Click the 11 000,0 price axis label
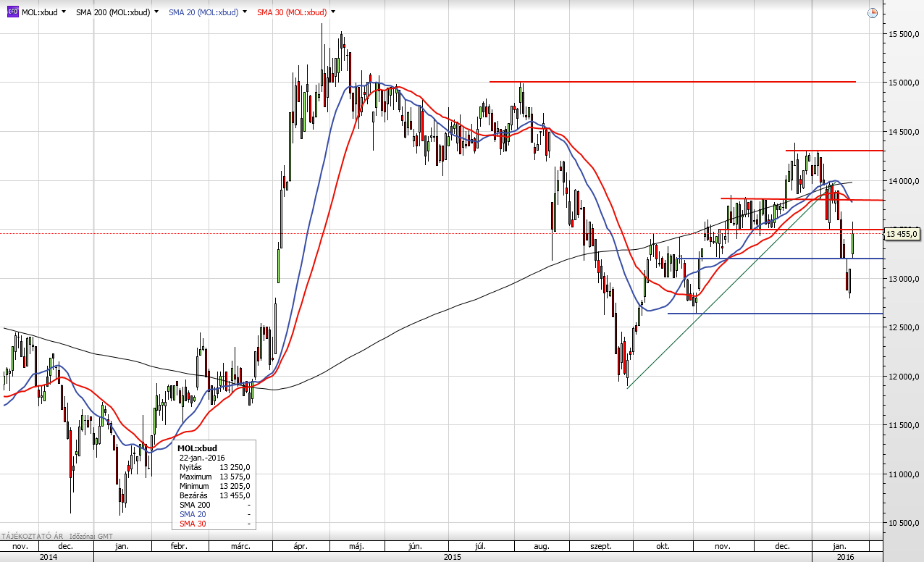 point(903,474)
